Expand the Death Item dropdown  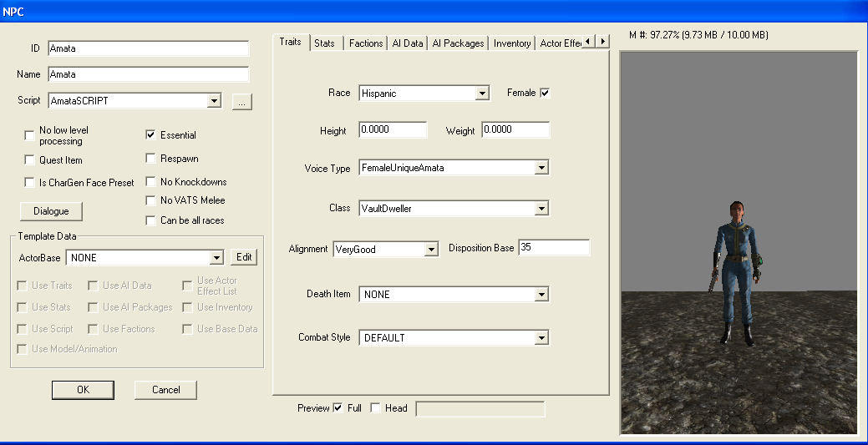(x=541, y=295)
